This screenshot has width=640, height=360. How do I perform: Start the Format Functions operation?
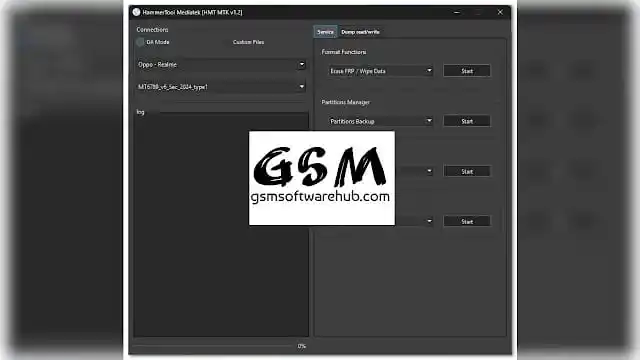coord(467,71)
